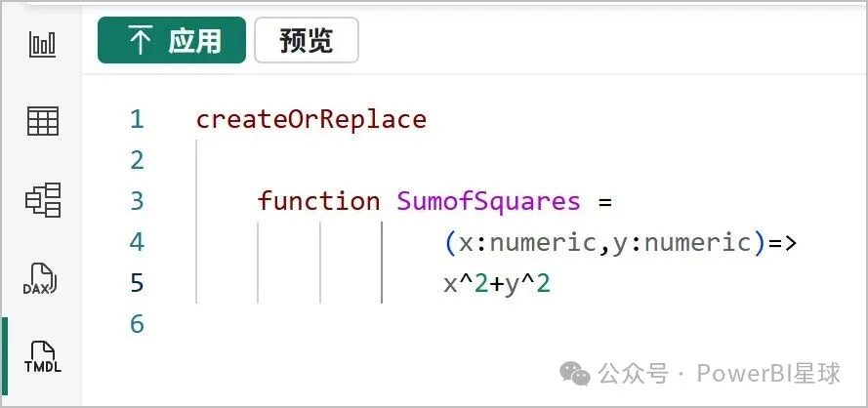The image size is (868, 408).
Task: Click line number 1 in the gutter
Action: (x=137, y=120)
